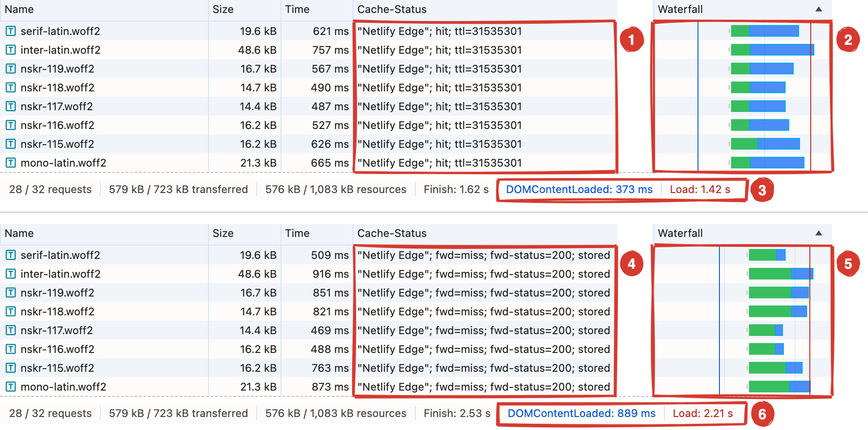Click font icon of inter-latin.woff2 in top table
Screen dimensions: 868x430
click(11, 50)
